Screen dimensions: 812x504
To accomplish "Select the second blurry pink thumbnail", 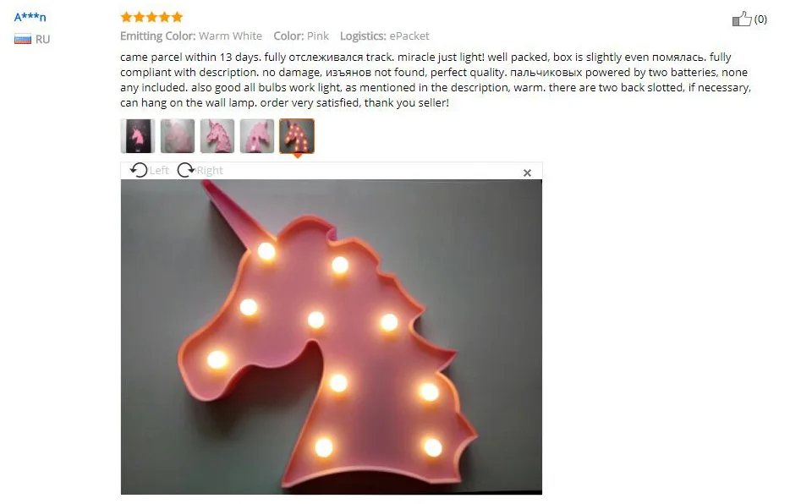I will [178, 135].
